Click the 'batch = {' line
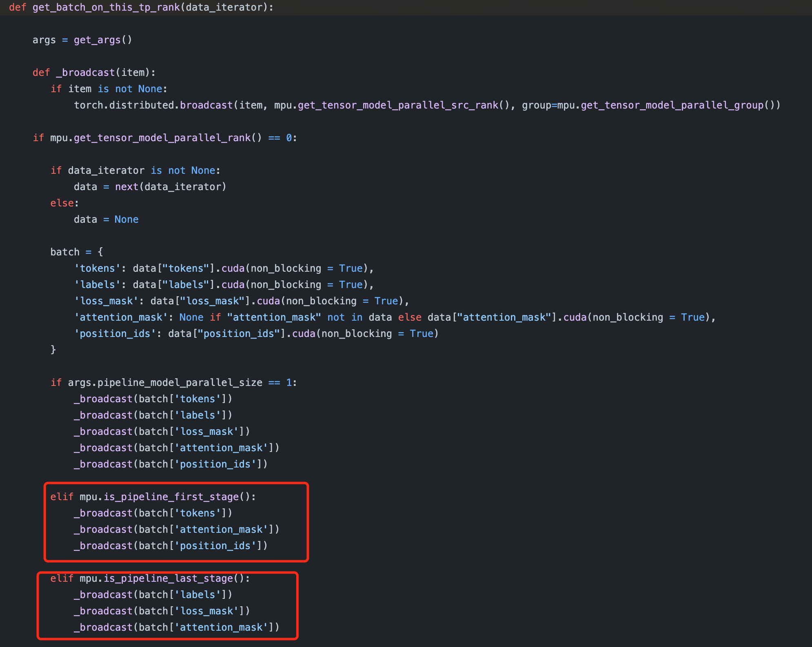The width and height of the screenshot is (812, 647). 77,252
